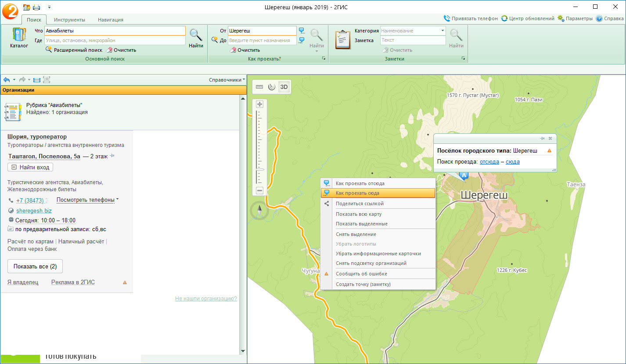626x364 pixels.
Task: Focus the Где address field
Action: (115, 40)
